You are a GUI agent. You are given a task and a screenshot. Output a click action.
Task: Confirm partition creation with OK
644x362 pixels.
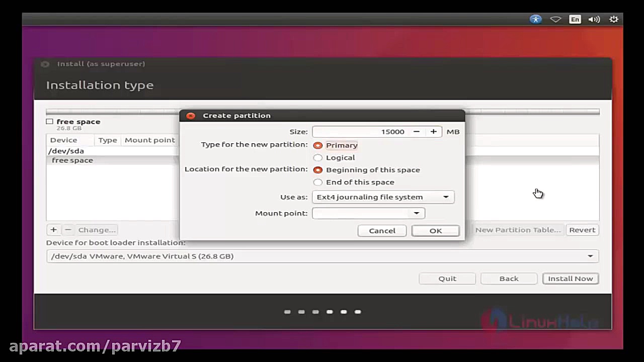coord(435,230)
